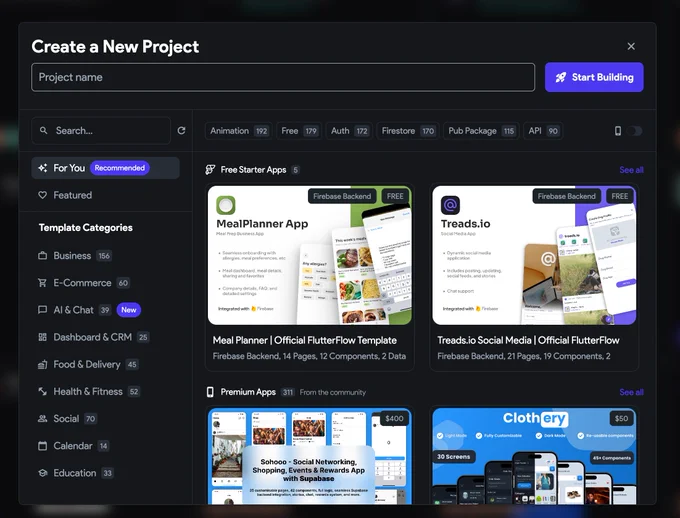Click the briefcase icon for Business

click(42, 256)
